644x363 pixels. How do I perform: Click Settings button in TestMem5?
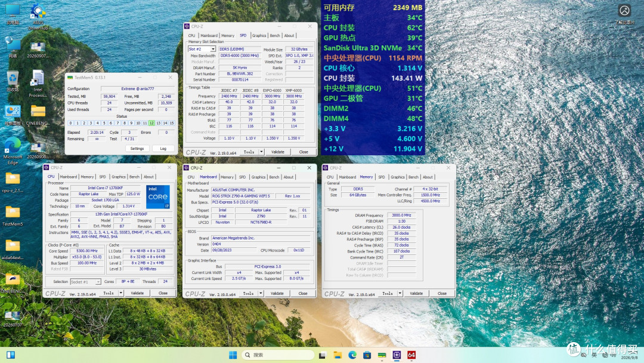[137, 149]
